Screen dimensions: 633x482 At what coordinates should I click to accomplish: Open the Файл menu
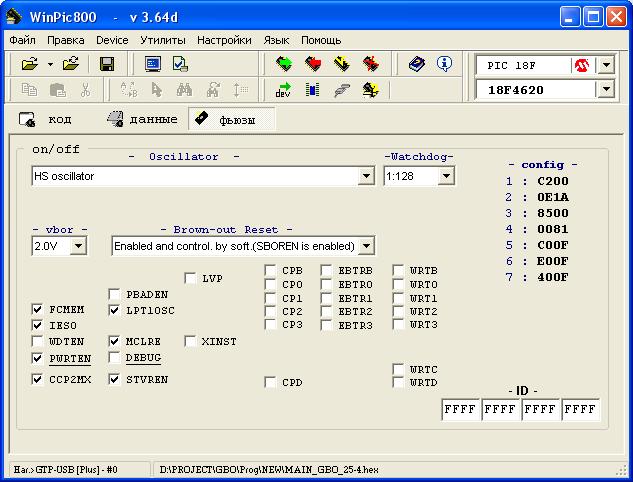pyautogui.click(x=22, y=40)
